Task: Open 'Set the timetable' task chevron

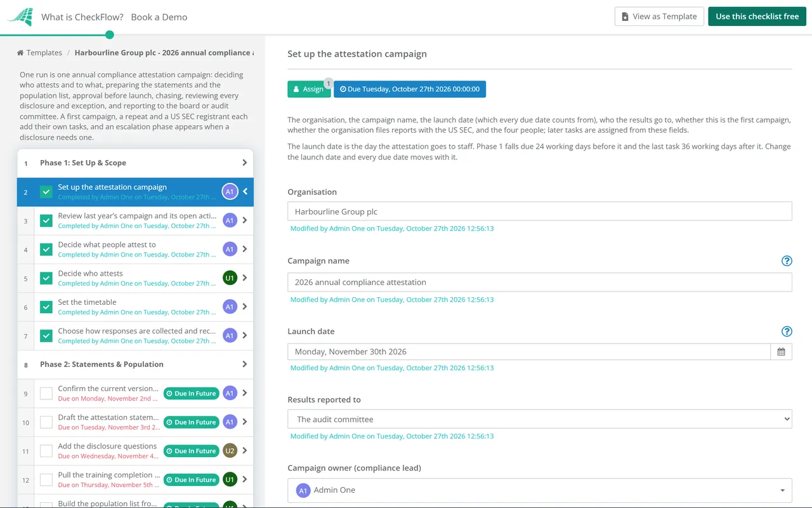Action: pos(245,307)
